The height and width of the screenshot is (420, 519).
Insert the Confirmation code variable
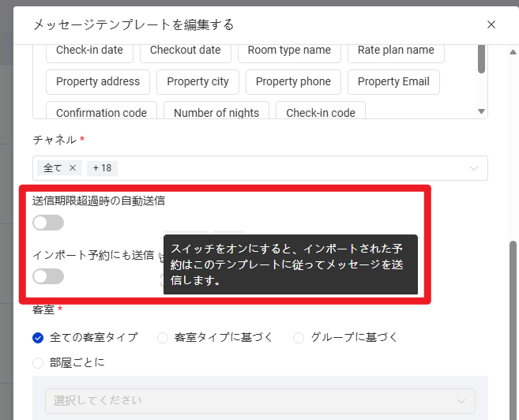(x=101, y=111)
